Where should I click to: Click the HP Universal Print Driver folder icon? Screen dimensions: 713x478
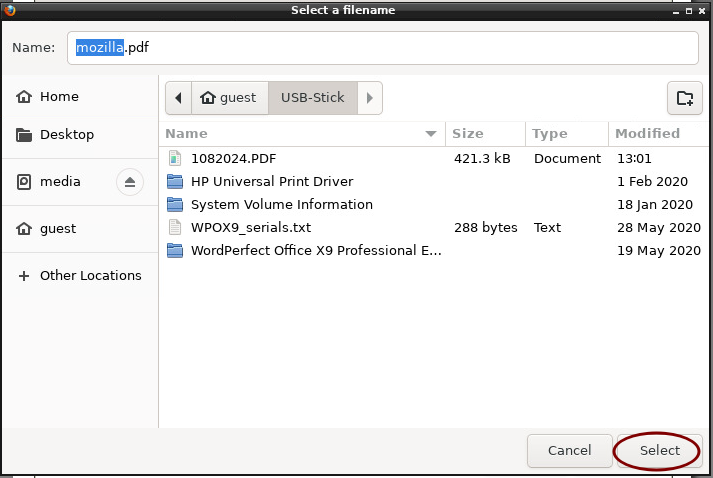175,181
